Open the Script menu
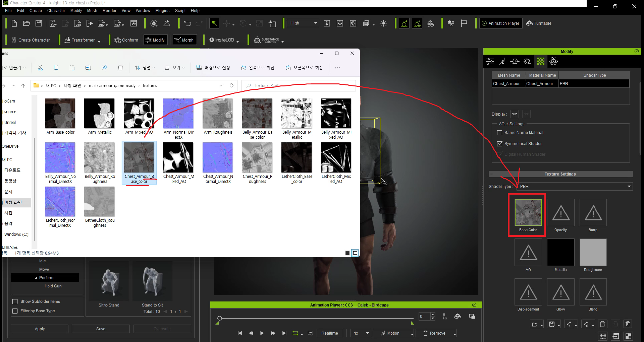Image resolution: width=644 pixels, height=342 pixels. click(x=180, y=11)
